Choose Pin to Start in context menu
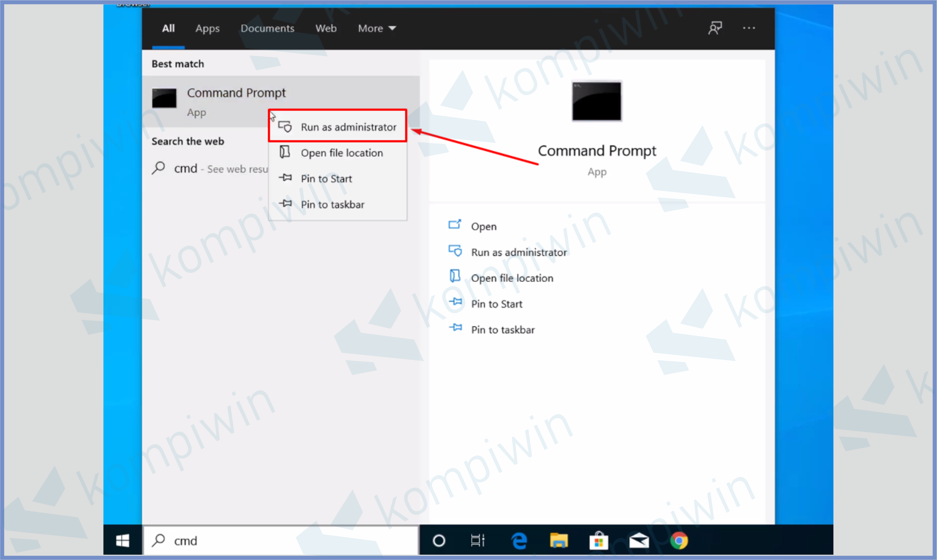 pyautogui.click(x=337, y=179)
